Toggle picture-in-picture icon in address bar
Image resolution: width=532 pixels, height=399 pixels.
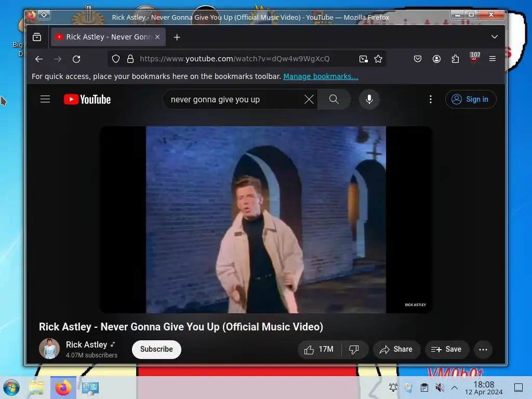[x=363, y=59]
